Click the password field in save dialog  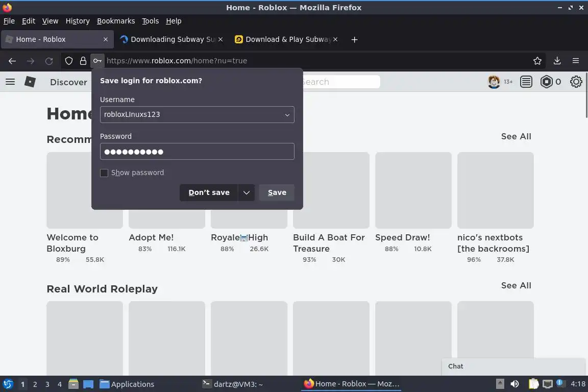click(x=197, y=152)
